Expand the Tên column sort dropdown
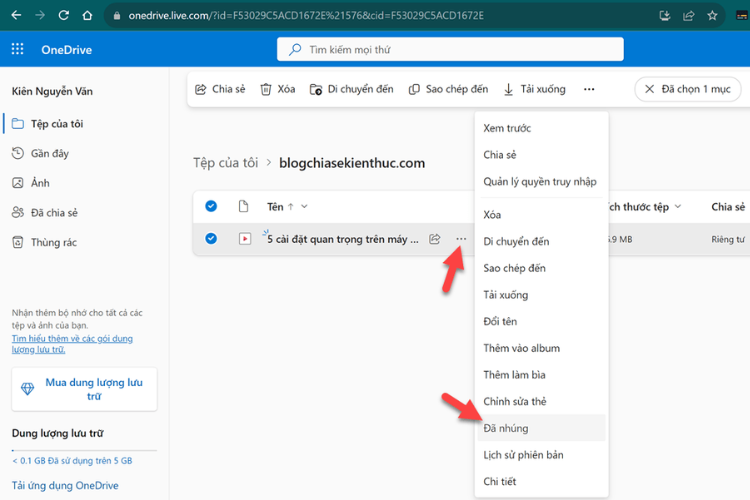Image resolution: width=750 pixels, height=500 pixels. click(x=304, y=207)
